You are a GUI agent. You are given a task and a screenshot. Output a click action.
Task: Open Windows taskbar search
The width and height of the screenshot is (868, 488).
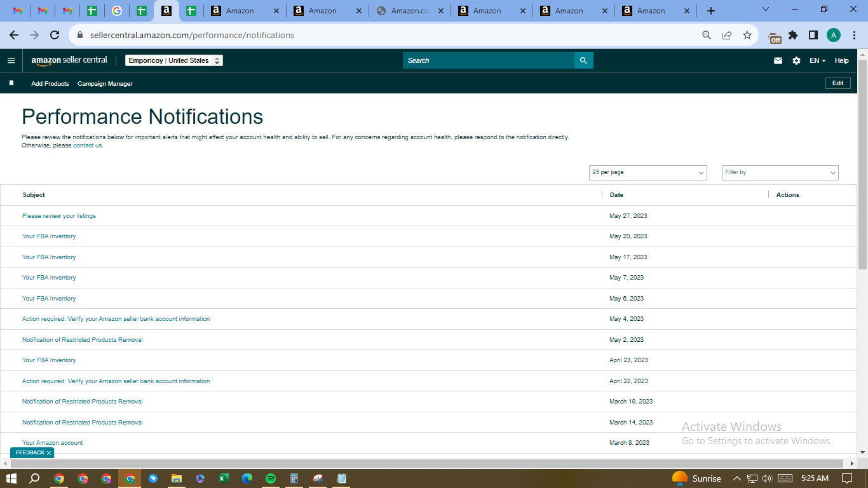click(35, 478)
